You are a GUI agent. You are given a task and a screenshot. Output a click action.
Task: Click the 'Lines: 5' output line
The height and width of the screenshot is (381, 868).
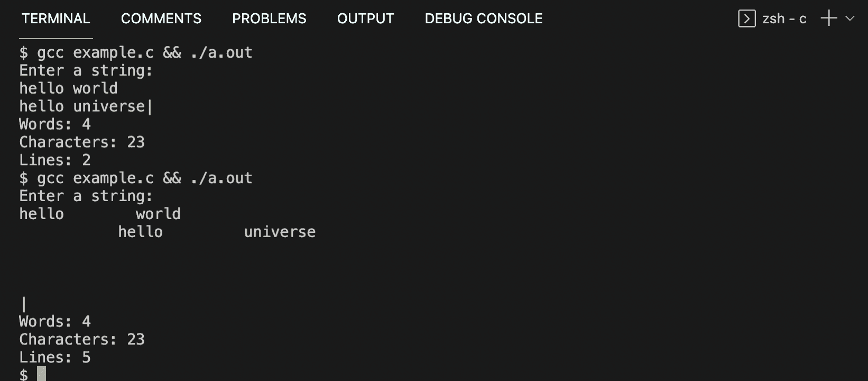click(x=55, y=357)
